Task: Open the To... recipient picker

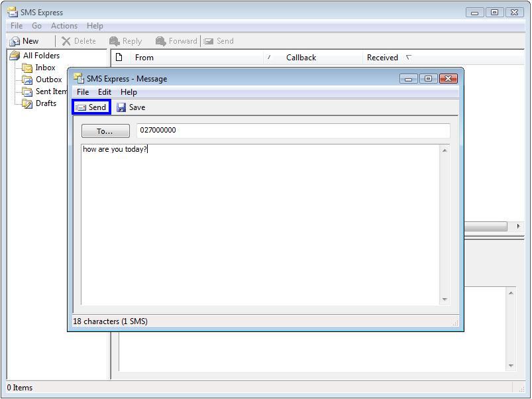Action: [105, 131]
